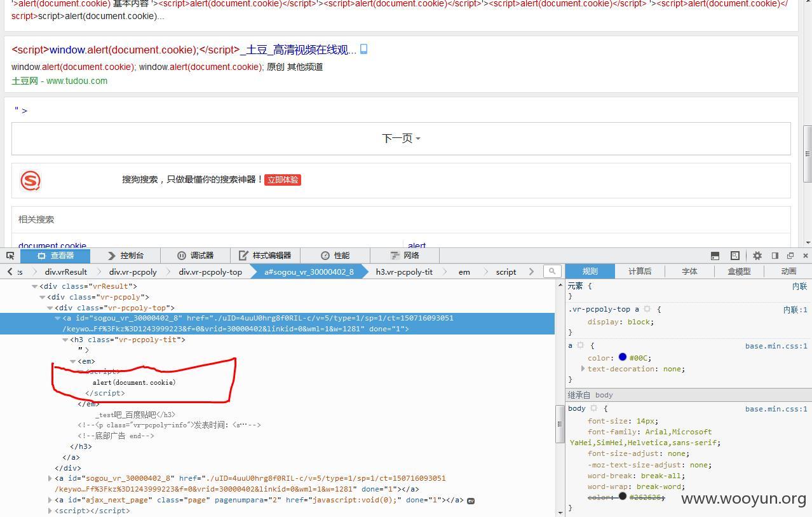The height and width of the screenshot is (517, 812).
Task: Open 内联:1 source link
Action: pos(795,310)
